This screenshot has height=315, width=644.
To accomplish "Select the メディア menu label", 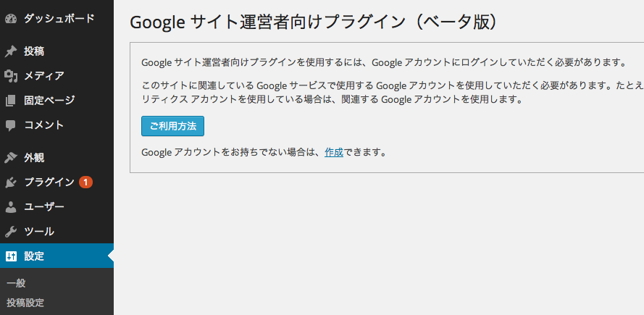I will [44, 76].
